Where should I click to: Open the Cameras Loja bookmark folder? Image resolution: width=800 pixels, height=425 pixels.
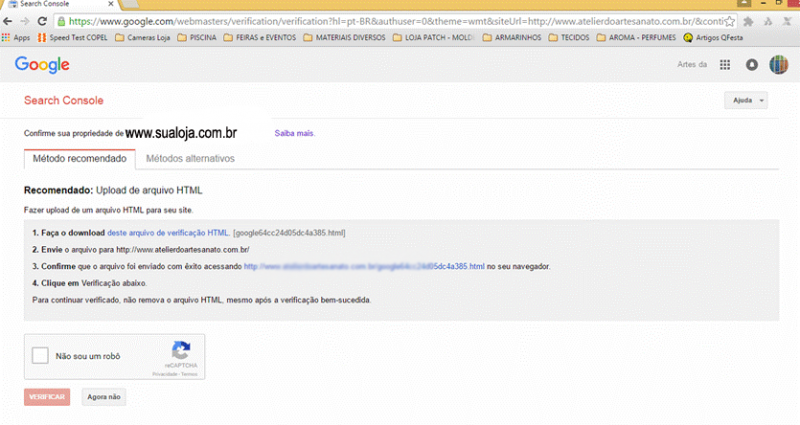[143, 38]
